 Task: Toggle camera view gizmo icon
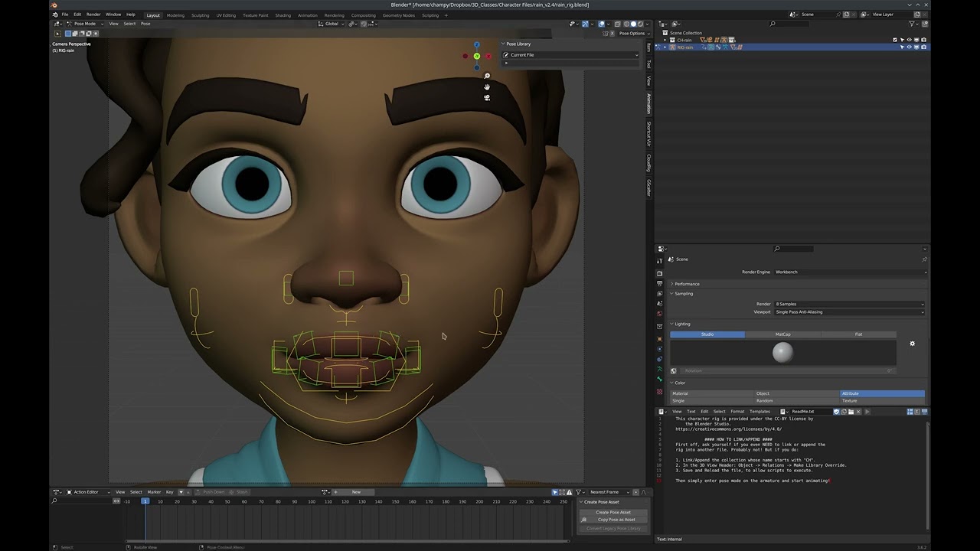coord(487,97)
